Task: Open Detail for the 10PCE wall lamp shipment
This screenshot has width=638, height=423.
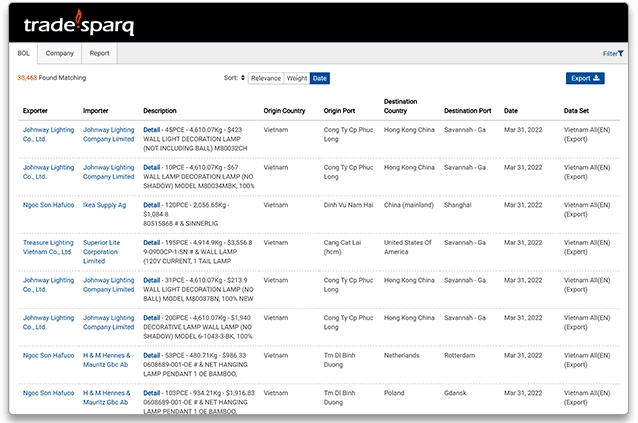Action: [151, 167]
